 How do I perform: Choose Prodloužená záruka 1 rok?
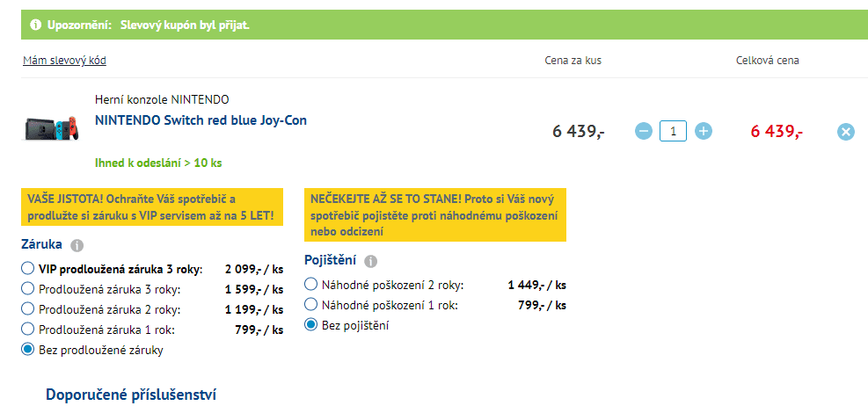pyautogui.click(x=27, y=329)
